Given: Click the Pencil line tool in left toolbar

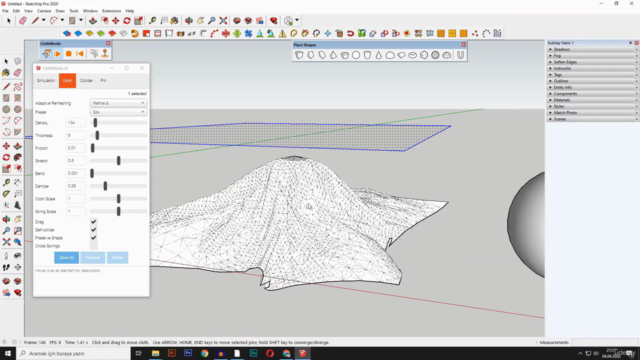Looking at the screenshot, I should (x=6, y=87).
